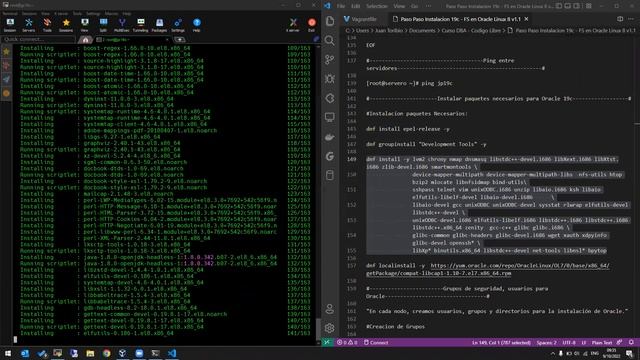The image size is (640, 360).
Task: Click the Quick connect field in MobaXterm
Action: tap(38, 40)
